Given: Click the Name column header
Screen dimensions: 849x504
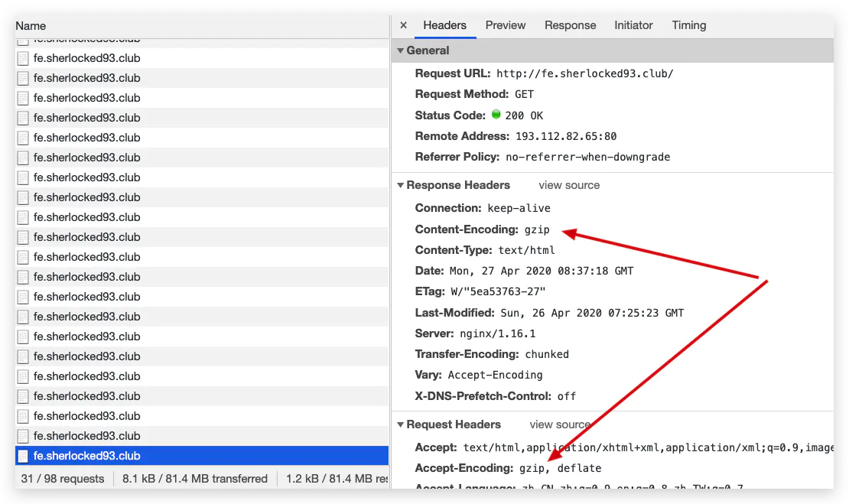Looking at the screenshot, I should [x=31, y=26].
